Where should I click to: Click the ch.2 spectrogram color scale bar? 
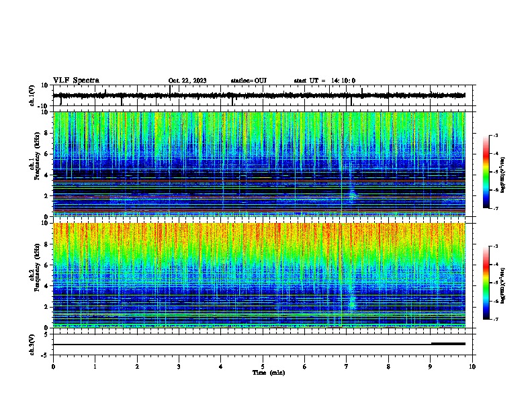(486, 283)
